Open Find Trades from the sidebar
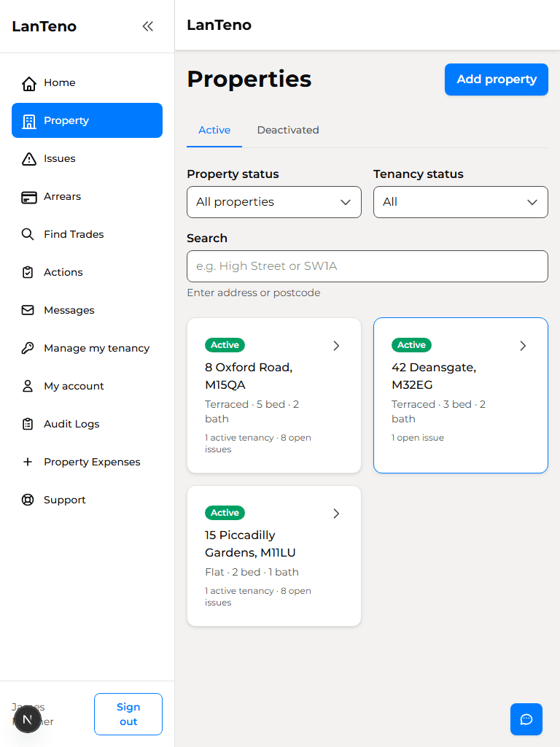 [x=87, y=234]
